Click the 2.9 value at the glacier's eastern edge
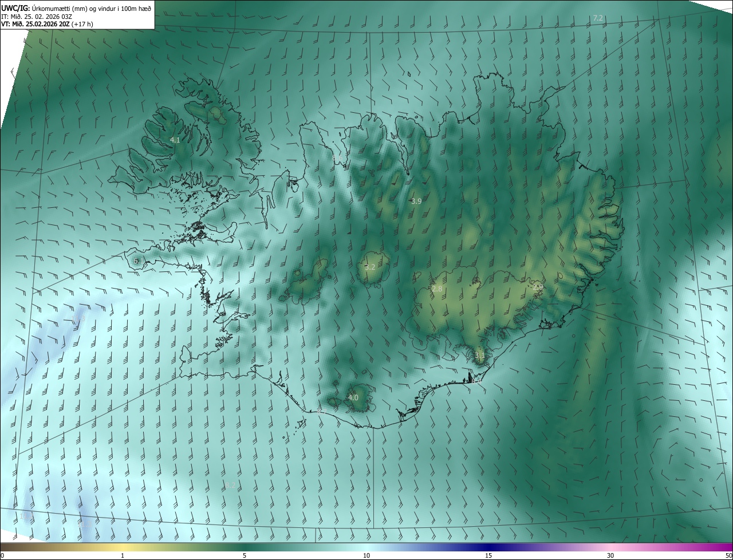733x560 pixels. [x=537, y=287]
